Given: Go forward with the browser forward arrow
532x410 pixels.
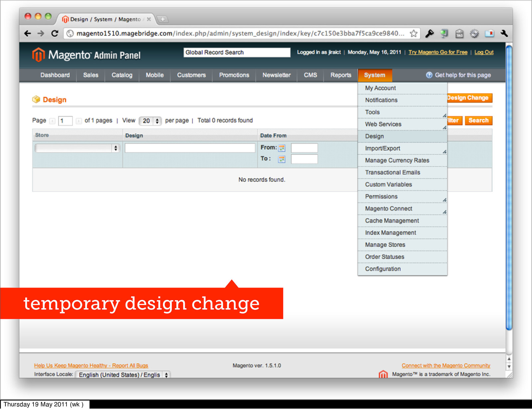Looking at the screenshot, I should click(41, 33).
